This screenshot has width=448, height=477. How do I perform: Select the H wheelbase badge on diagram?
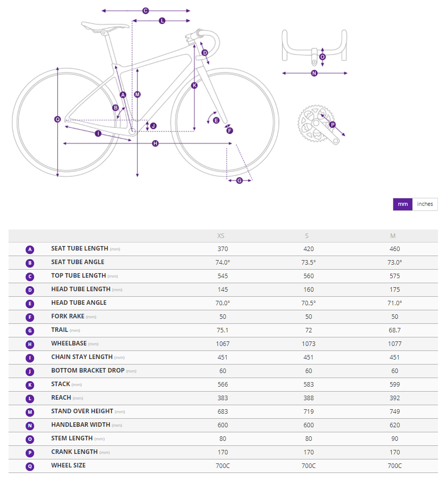155,144
